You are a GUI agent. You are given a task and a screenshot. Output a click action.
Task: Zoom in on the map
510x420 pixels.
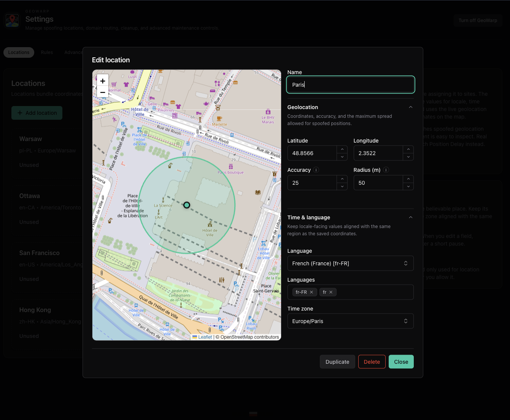(102, 81)
